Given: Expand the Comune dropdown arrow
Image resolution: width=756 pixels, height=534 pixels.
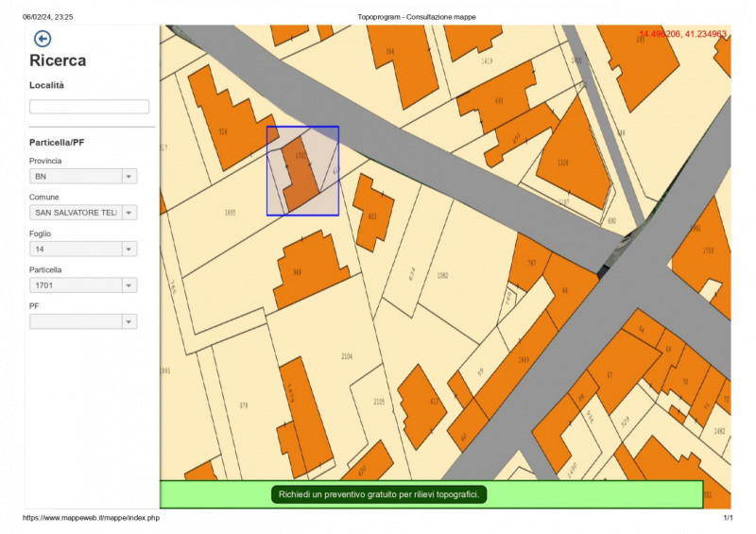Looking at the screenshot, I should coord(129,213).
